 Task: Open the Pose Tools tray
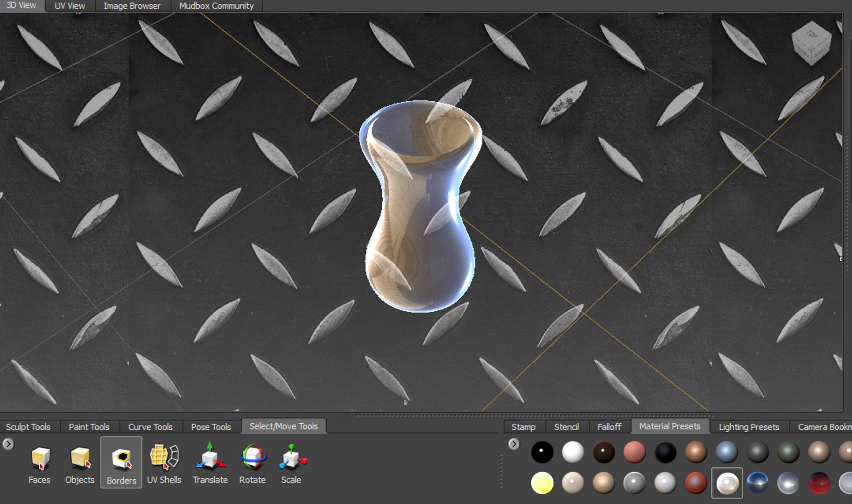[x=211, y=427]
